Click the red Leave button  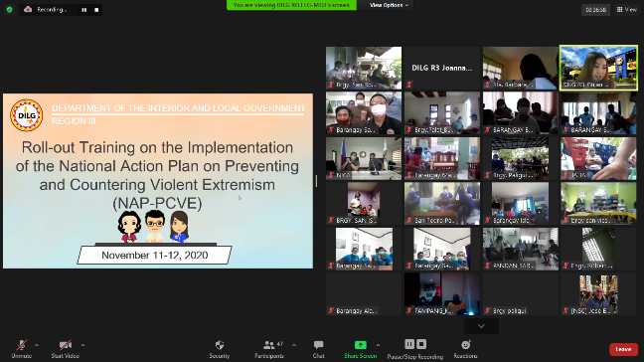(x=623, y=349)
